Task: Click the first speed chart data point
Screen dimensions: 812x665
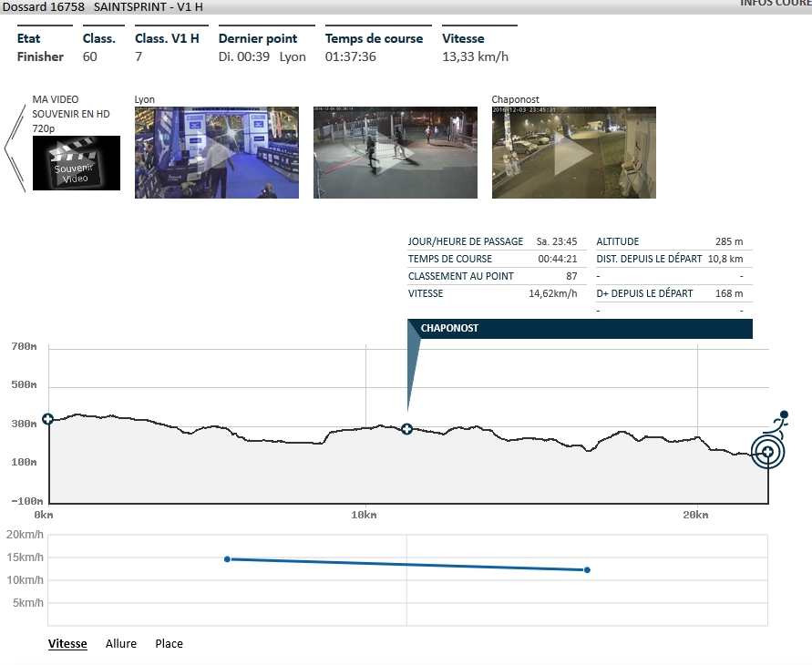Action: [x=227, y=559]
